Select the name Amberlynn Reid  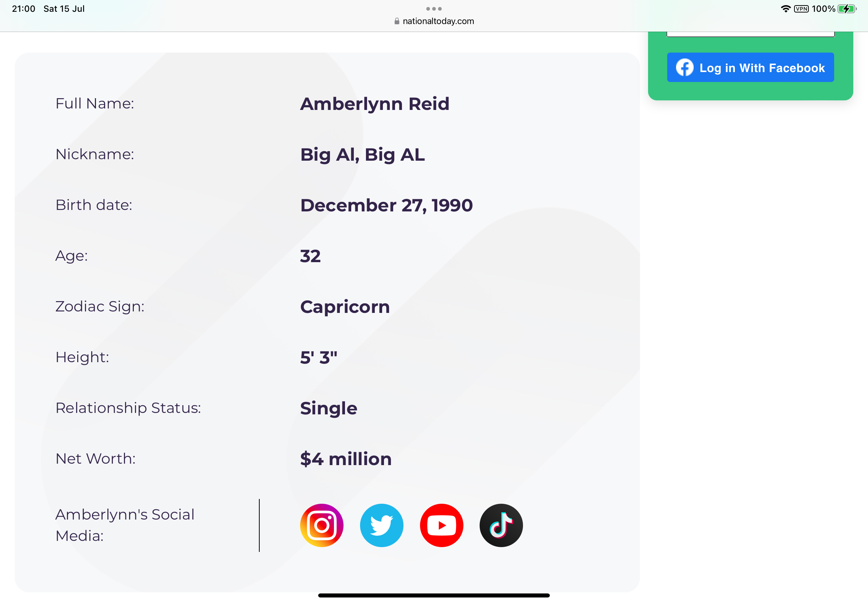point(374,104)
